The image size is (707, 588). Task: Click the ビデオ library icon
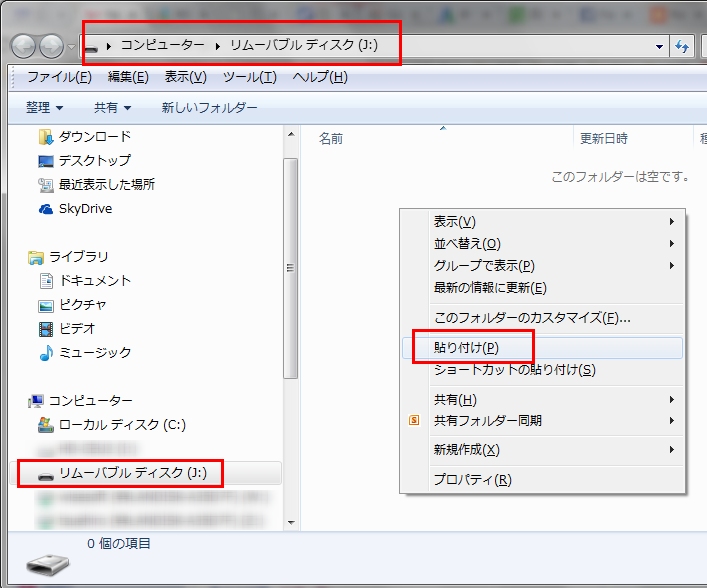[x=45, y=329]
